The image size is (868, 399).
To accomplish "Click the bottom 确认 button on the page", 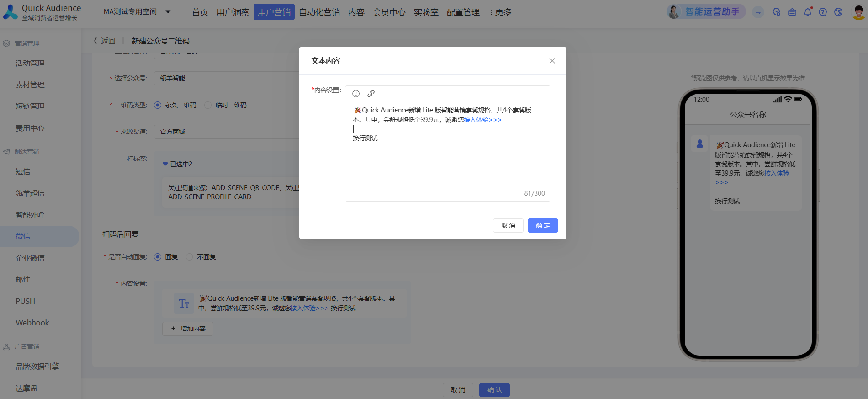I will (x=494, y=390).
